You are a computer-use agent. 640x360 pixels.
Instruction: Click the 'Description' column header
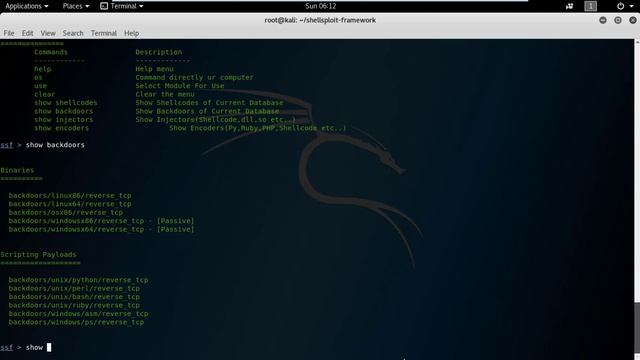click(x=159, y=52)
